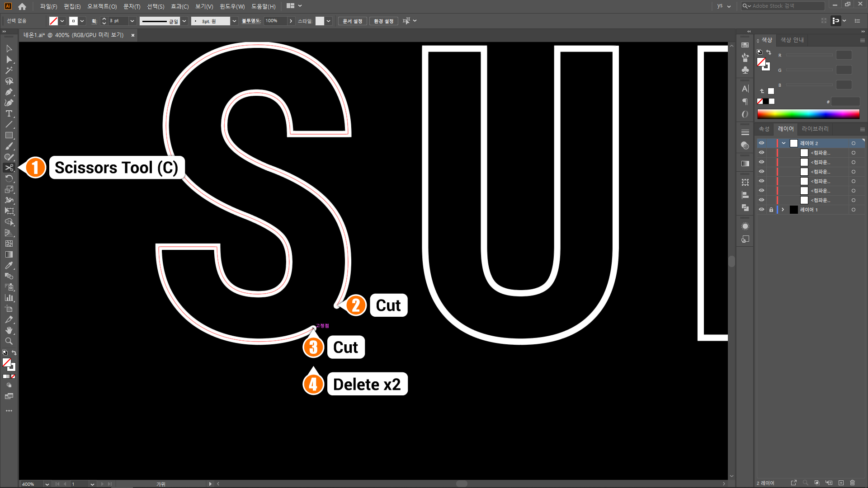Expand the 레이어 1 layer group
Screen dimensions: 868x488
tap(783, 210)
